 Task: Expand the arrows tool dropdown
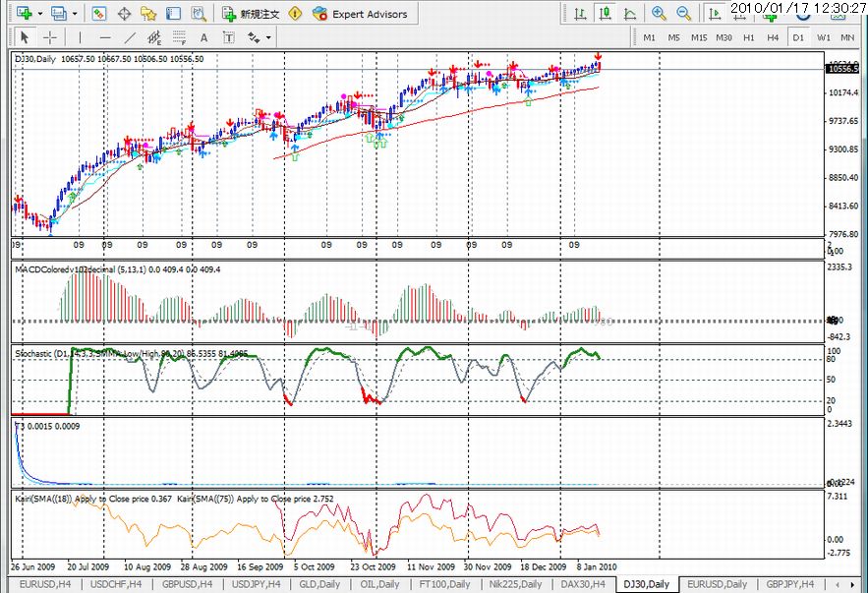(x=268, y=37)
